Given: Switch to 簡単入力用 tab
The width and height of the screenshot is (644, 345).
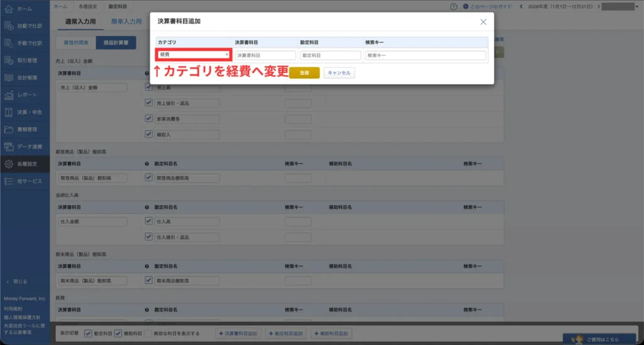Looking at the screenshot, I should click(126, 21).
